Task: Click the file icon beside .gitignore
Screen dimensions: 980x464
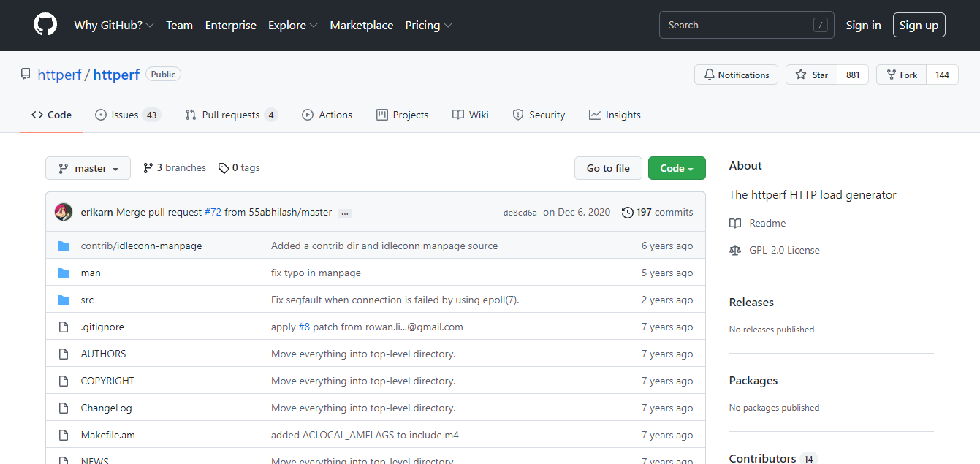Action: [64, 327]
